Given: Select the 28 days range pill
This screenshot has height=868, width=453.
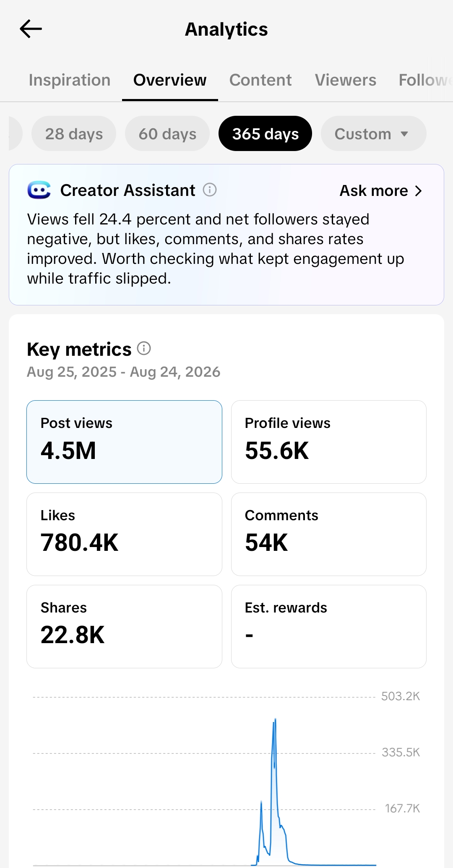Looking at the screenshot, I should click(74, 134).
